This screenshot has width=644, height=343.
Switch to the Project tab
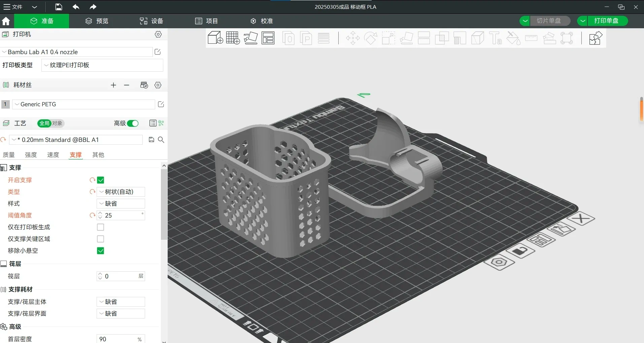tap(207, 21)
